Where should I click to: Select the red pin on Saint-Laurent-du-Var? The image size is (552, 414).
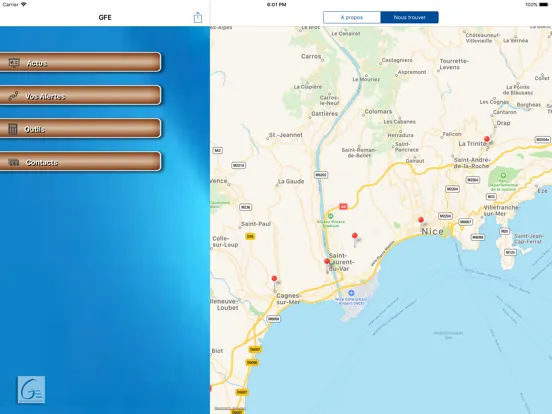point(327,262)
